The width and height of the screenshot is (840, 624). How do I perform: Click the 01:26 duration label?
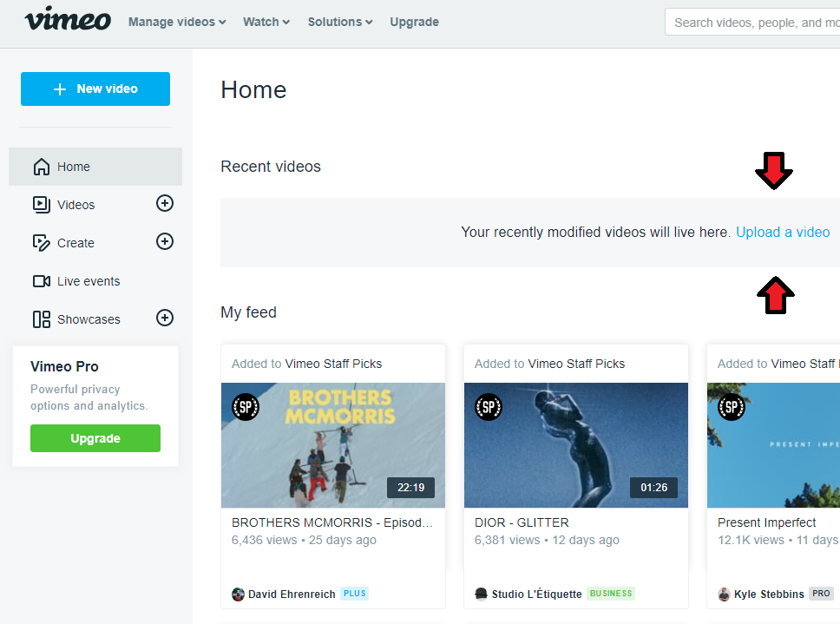click(x=654, y=488)
